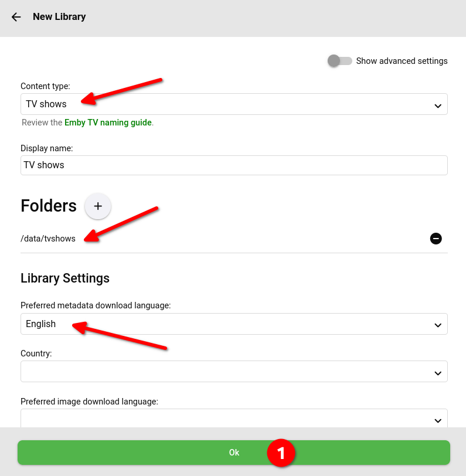Add a folder with the plus button

(98, 206)
